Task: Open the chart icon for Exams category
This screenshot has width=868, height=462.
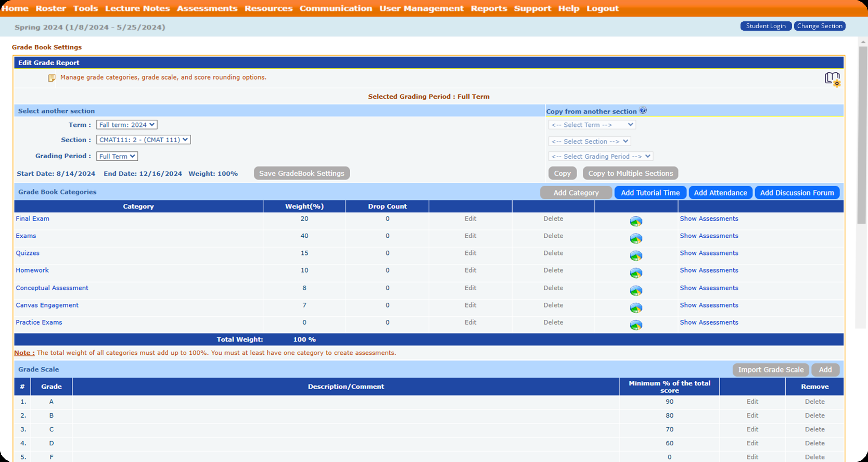Action: (636, 238)
